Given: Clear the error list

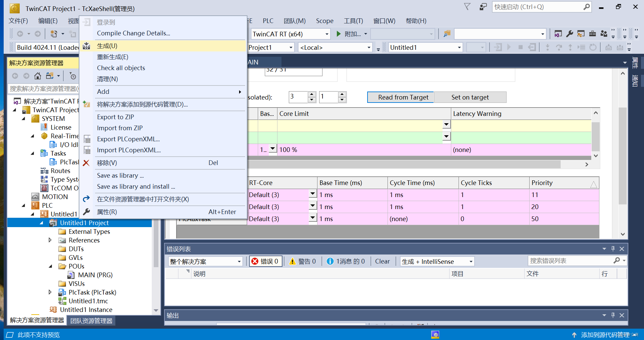Looking at the screenshot, I should coord(382,261).
